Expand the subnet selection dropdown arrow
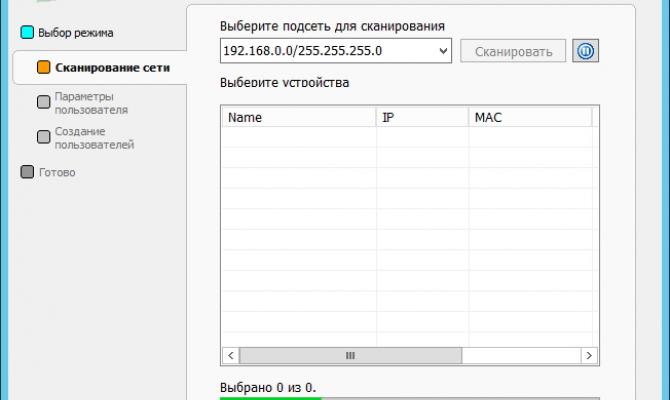Image resolution: width=670 pixels, height=400 pixels. point(443,51)
